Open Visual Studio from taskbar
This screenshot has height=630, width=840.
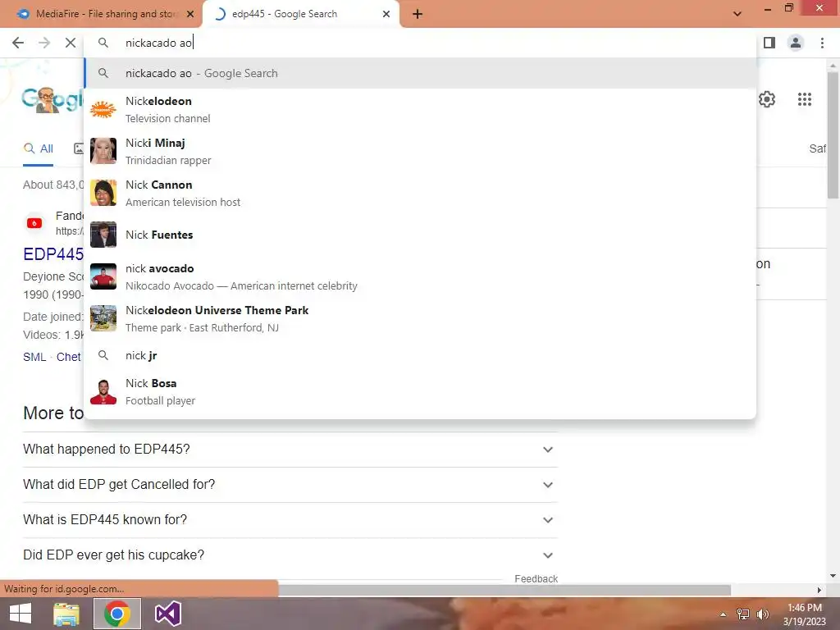pos(167,614)
